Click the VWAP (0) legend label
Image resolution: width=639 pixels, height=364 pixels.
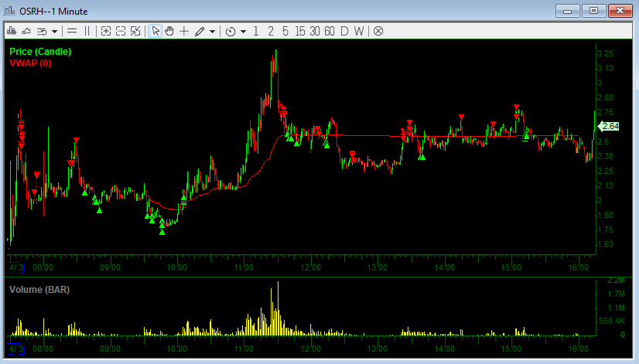pos(30,63)
